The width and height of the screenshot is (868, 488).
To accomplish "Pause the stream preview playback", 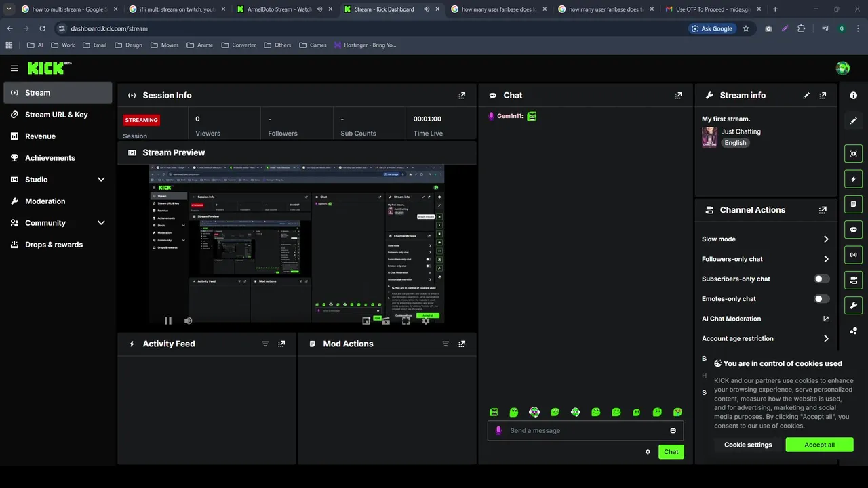I will click(168, 321).
